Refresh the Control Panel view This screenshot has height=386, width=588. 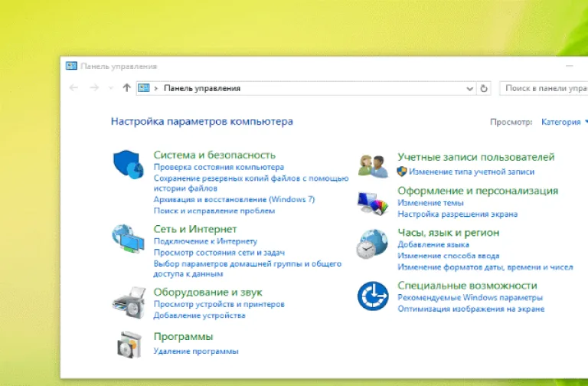[x=484, y=89]
